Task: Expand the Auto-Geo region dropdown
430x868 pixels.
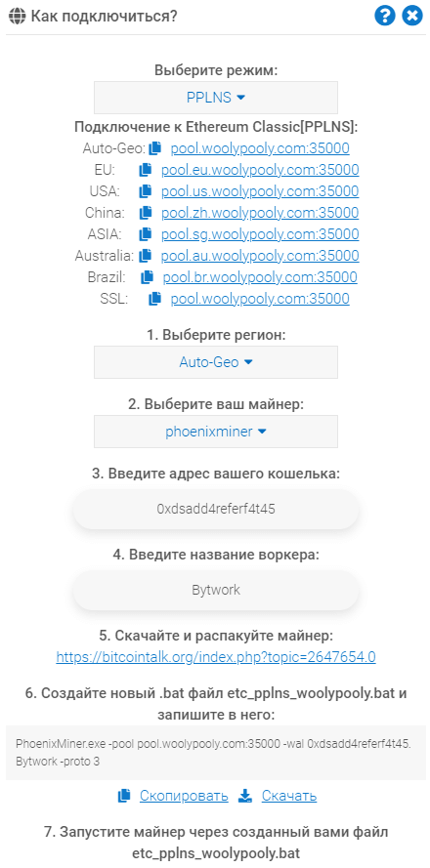Action: 216,362
